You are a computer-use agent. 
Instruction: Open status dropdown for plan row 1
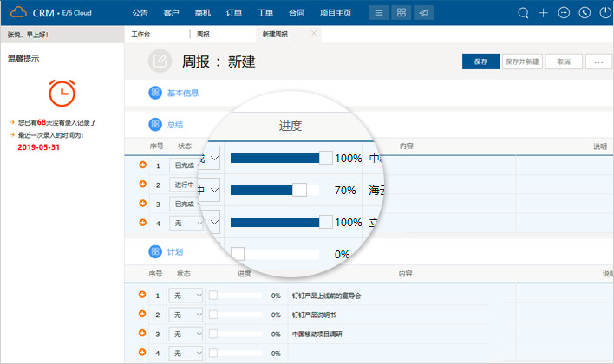[x=186, y=296]
